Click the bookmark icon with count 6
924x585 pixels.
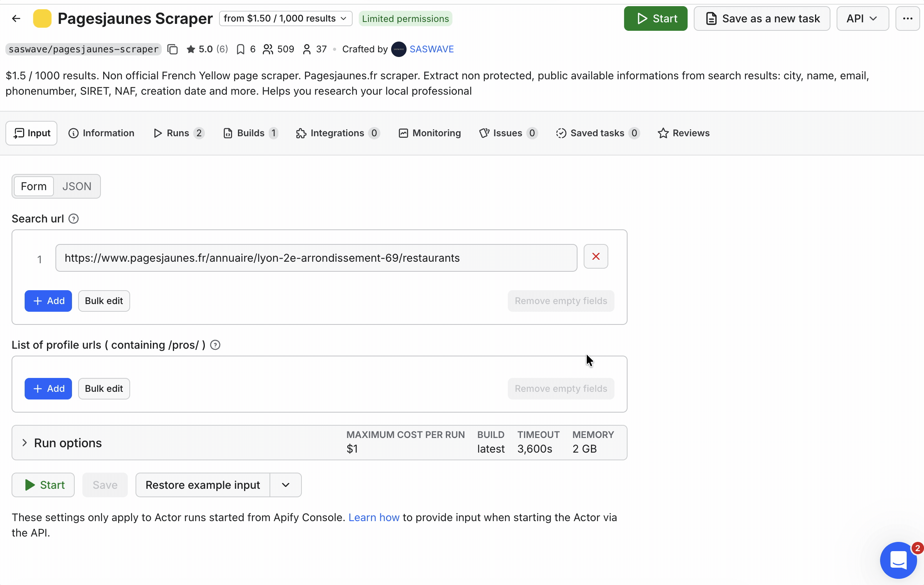(x=241, y=49)
